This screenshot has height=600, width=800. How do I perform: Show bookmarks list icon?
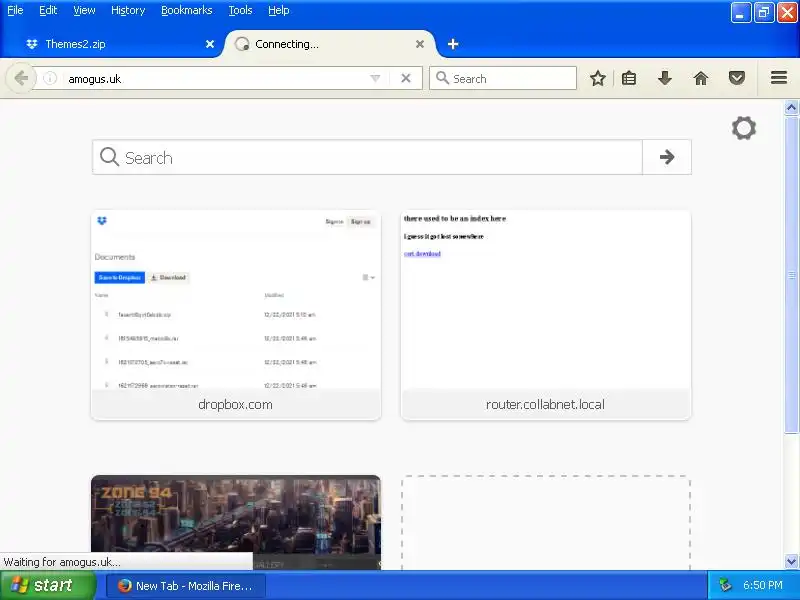tap(629, 79)
